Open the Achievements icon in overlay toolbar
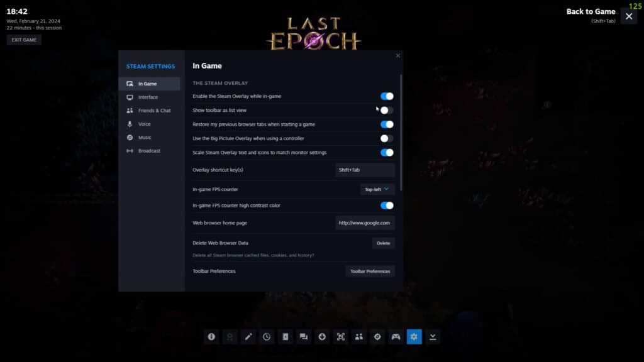 (230, 337)
